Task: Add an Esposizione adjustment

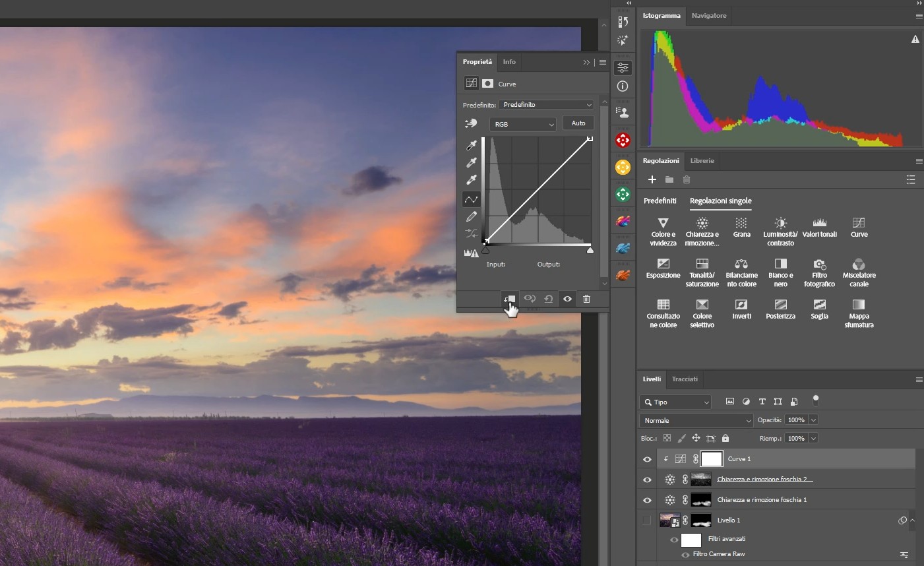Action: [x=663, y=268]
